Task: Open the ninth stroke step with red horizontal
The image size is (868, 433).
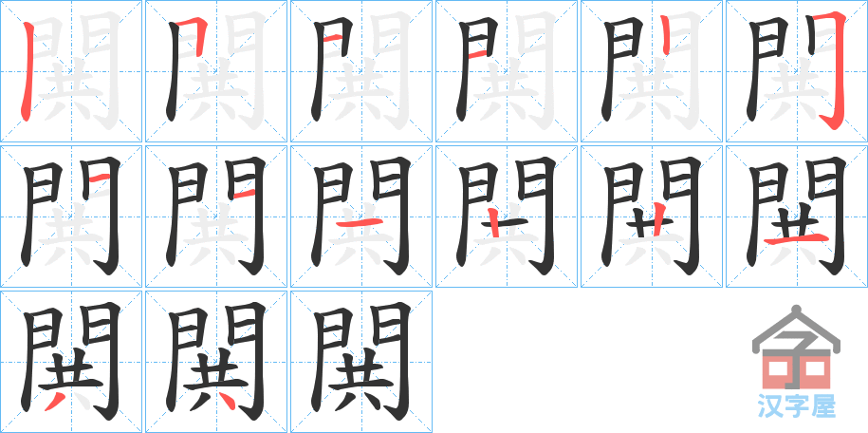Action: click(361, 216)
